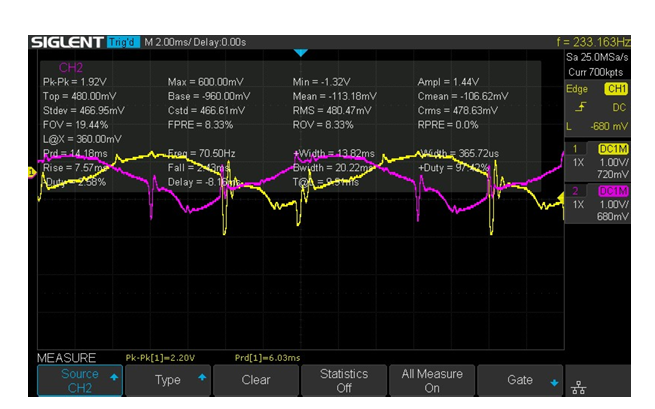
Task: Toggle channel 1 DC1M coupling badge
Action: (x=613, y=149)
